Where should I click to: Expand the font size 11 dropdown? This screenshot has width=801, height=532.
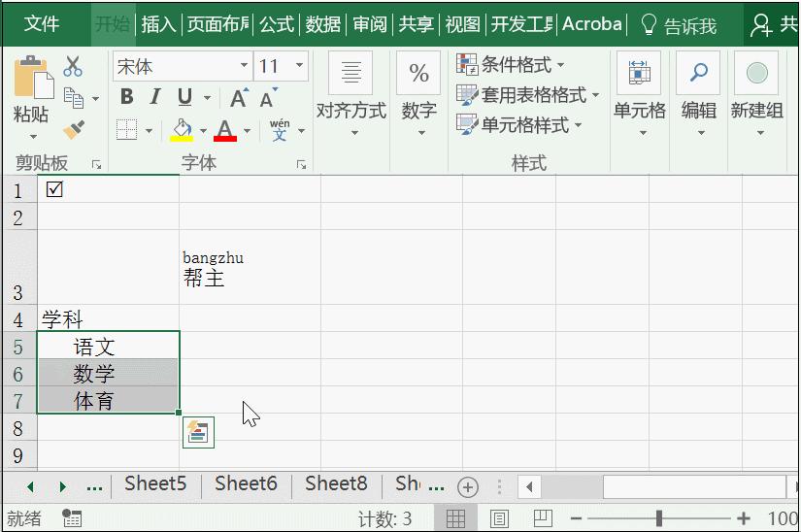pos(299,65)
